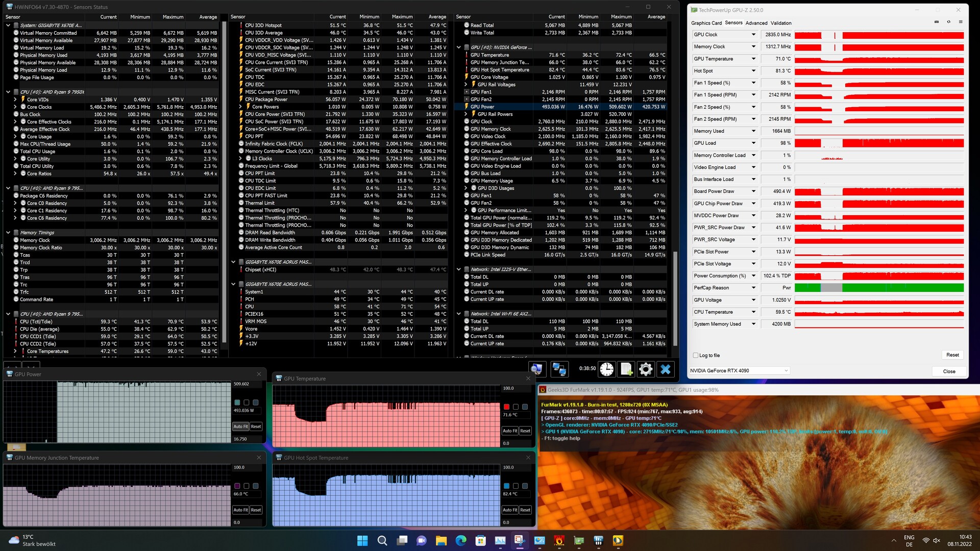Enable the Log to file checkbox
The height and width of the screenshot is (551, 980).
tap(696, 356)
